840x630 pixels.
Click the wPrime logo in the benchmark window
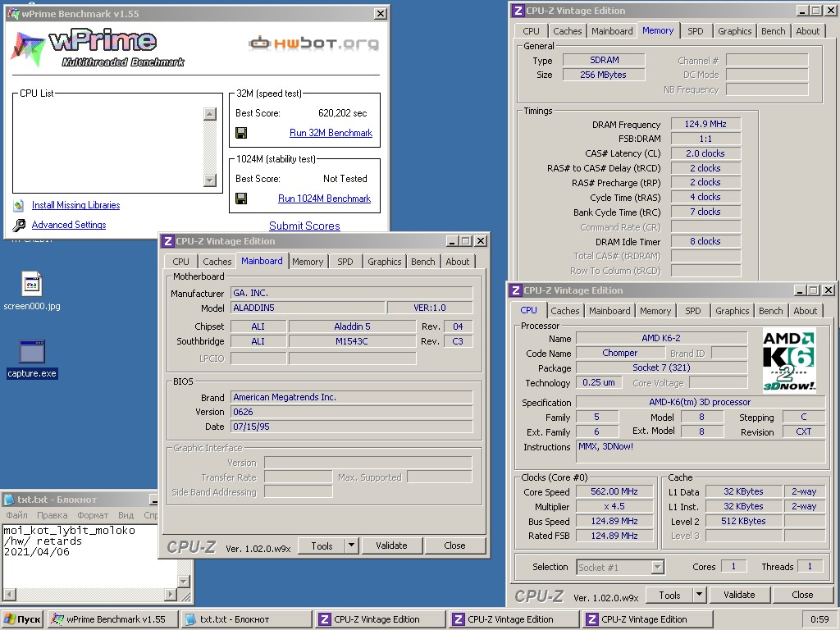click(x=98, y=48)
